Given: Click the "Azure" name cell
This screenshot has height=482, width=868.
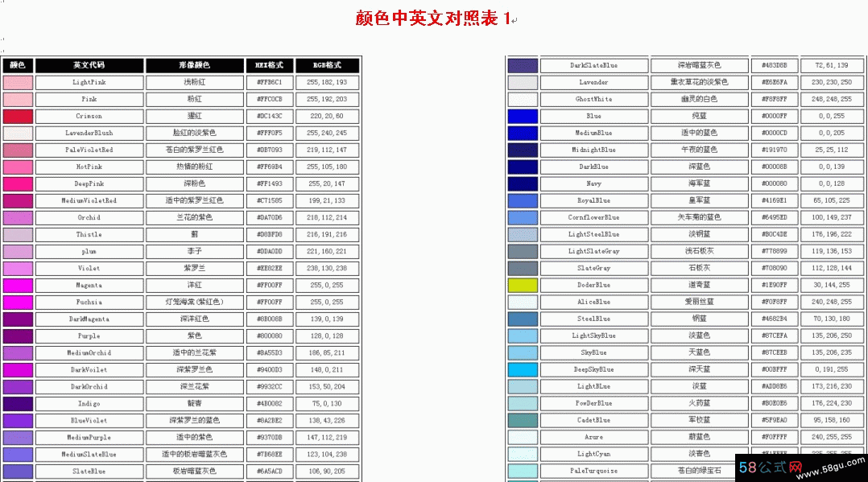Looking at the screenshot, I should pos(594,437).
